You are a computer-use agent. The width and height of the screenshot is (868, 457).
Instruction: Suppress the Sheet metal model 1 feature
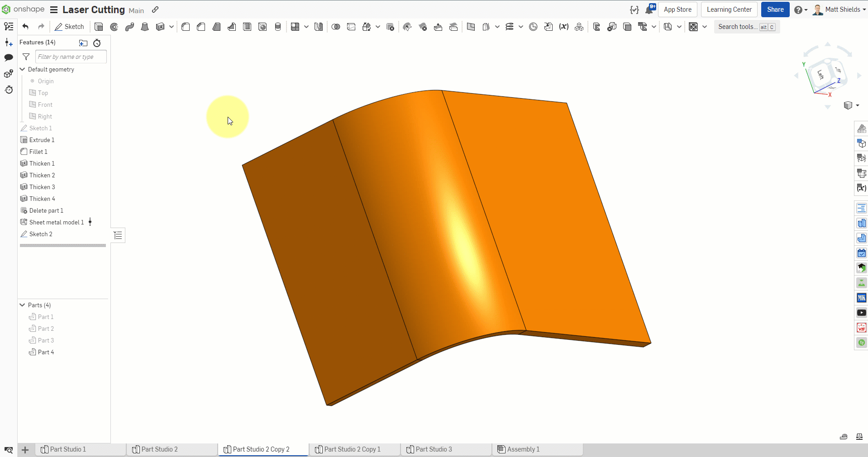[90, 222]
